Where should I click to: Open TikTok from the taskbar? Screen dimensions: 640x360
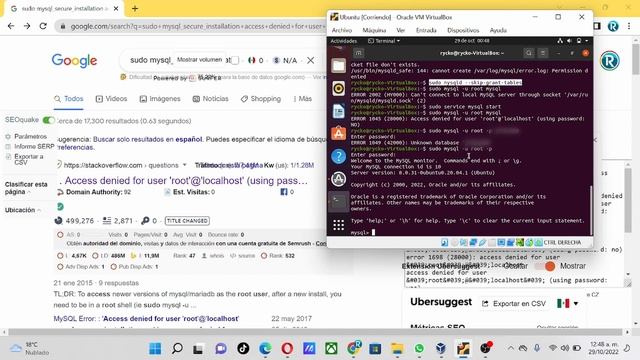click(x=243, y=349)
